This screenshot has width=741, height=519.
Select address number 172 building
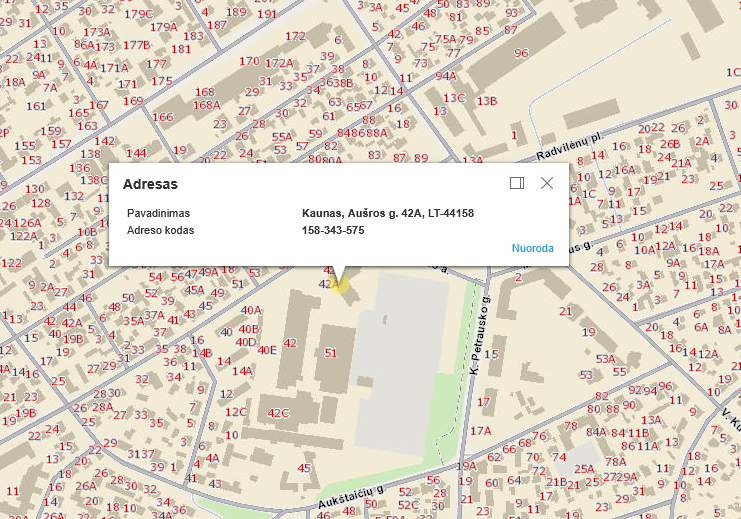295,36
